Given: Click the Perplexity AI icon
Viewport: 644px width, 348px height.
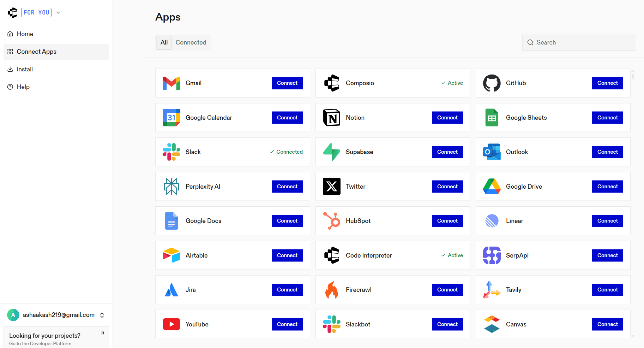Looking at the screenshot, I should point(171,187).
